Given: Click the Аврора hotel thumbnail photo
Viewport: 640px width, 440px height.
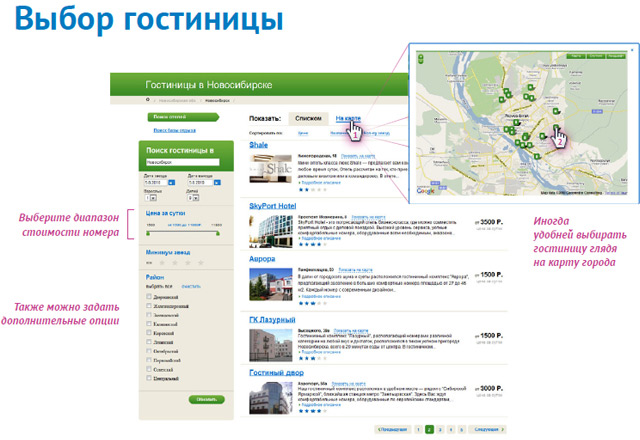Looking at the screenshot, I should pyautogui.click(x=271, y=284).
